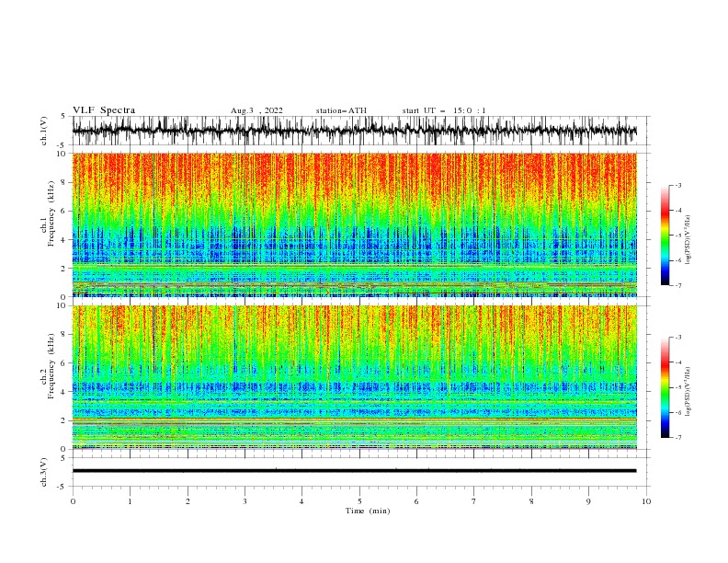Click the "station=ATH" label
Image resolution: width=728 pixels, height=563 pixels.
point(341,110)
